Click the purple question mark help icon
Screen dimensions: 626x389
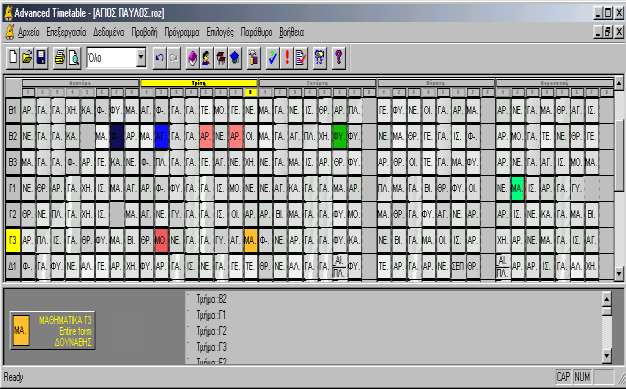[x=339, y=58]
